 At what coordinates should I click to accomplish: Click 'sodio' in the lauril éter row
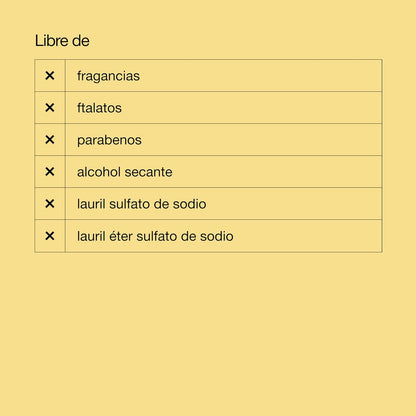pyautogui.click(x=217, y=236)
